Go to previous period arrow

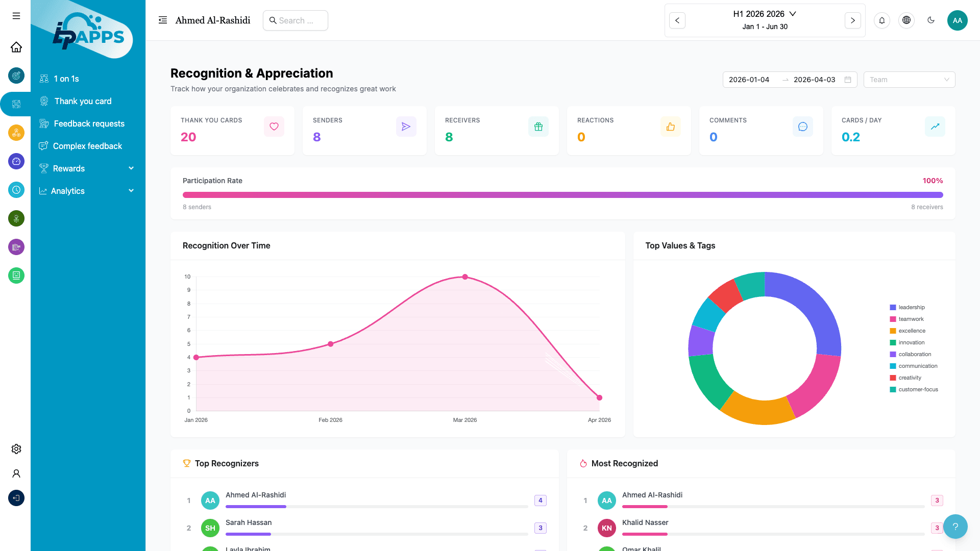(x=677, y=20)
